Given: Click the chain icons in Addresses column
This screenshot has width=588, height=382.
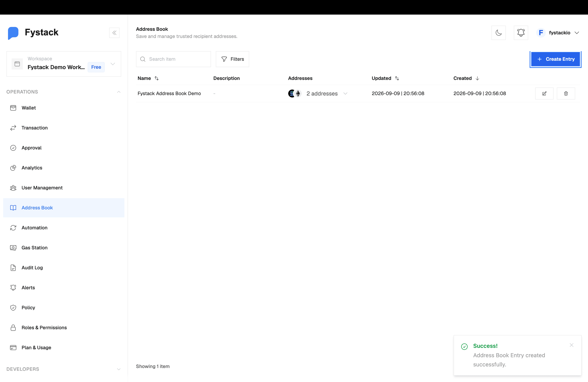Looking at the screenshot, I should click(295, 94).
